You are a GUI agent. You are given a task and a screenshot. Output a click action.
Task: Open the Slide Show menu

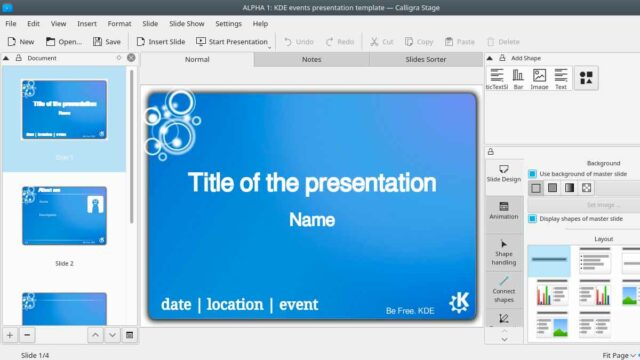(x=187, y=24)
